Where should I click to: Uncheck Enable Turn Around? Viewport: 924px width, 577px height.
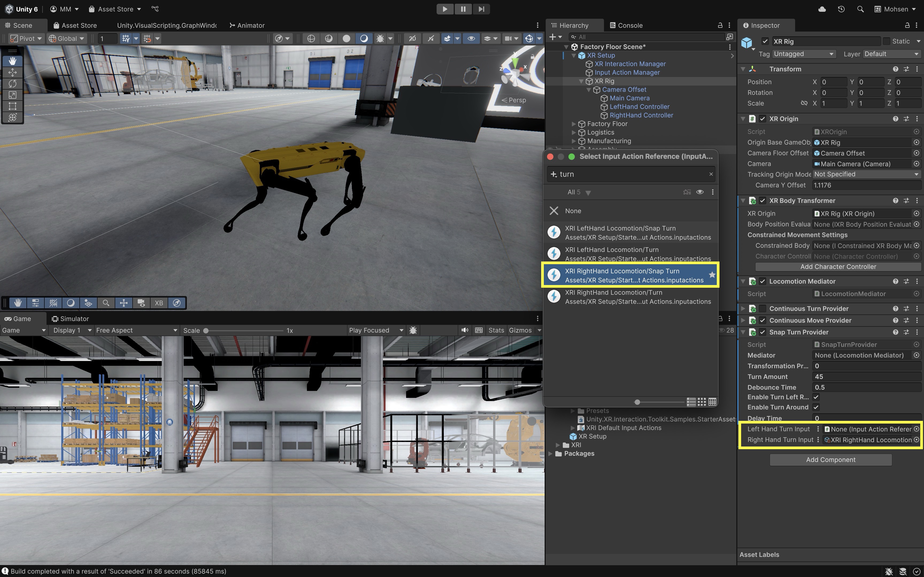coord(816,407)
